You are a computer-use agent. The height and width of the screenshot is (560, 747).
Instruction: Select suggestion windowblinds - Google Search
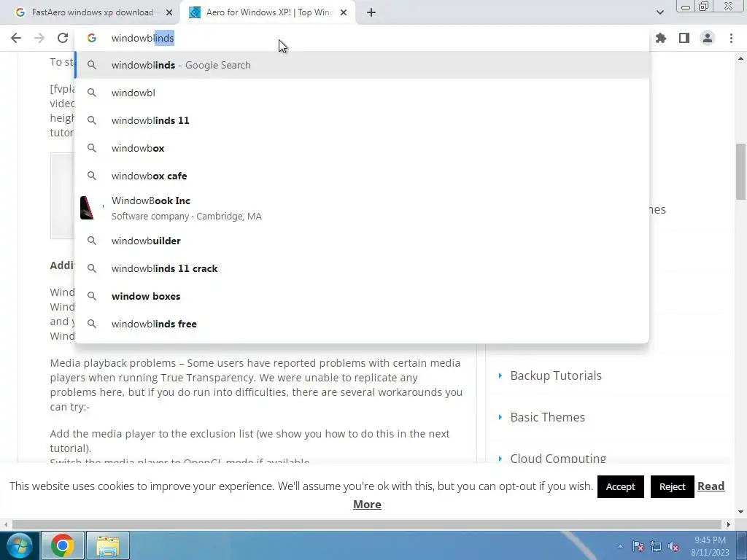tap(362, 65)
